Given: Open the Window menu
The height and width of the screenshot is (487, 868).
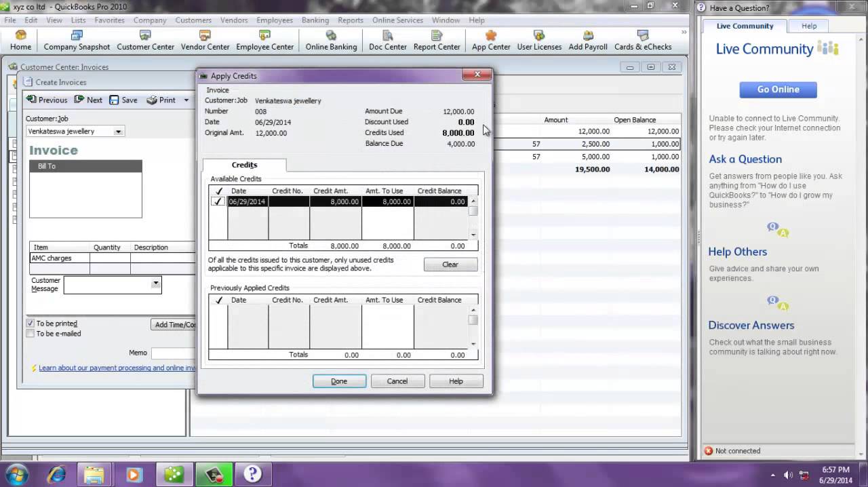Looking at the screenshot, I should 446,20.
